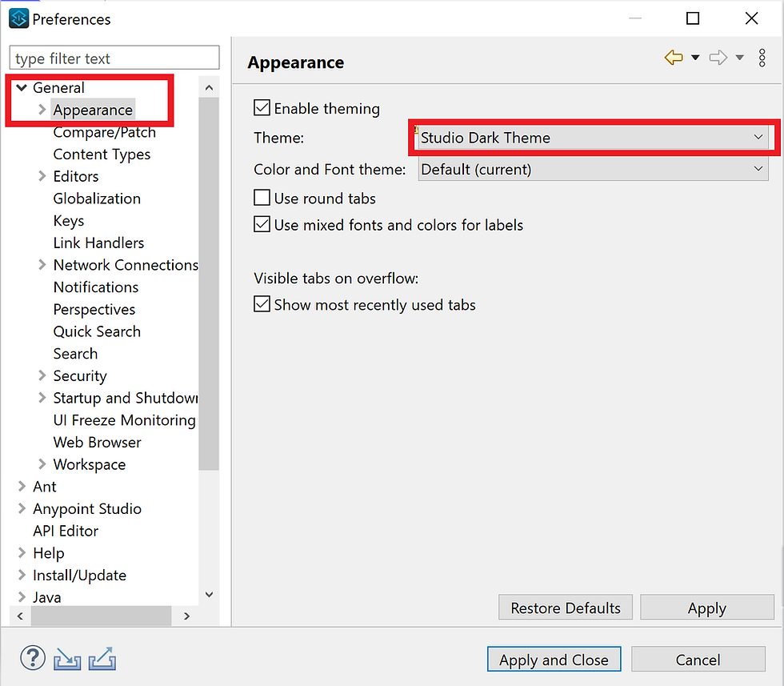Select Perspectives preferences
Screen dimensions: 784x686
pos(94,309)
